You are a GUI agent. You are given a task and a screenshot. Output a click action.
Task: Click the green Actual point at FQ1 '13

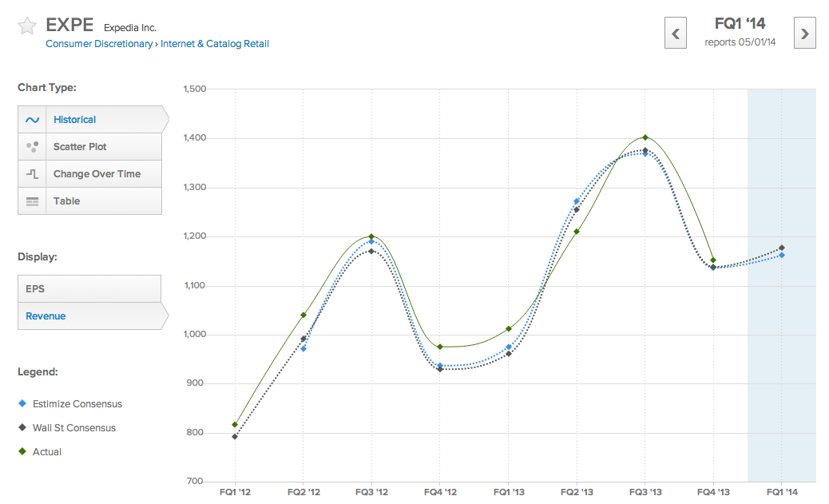click(x=509, y=329)
